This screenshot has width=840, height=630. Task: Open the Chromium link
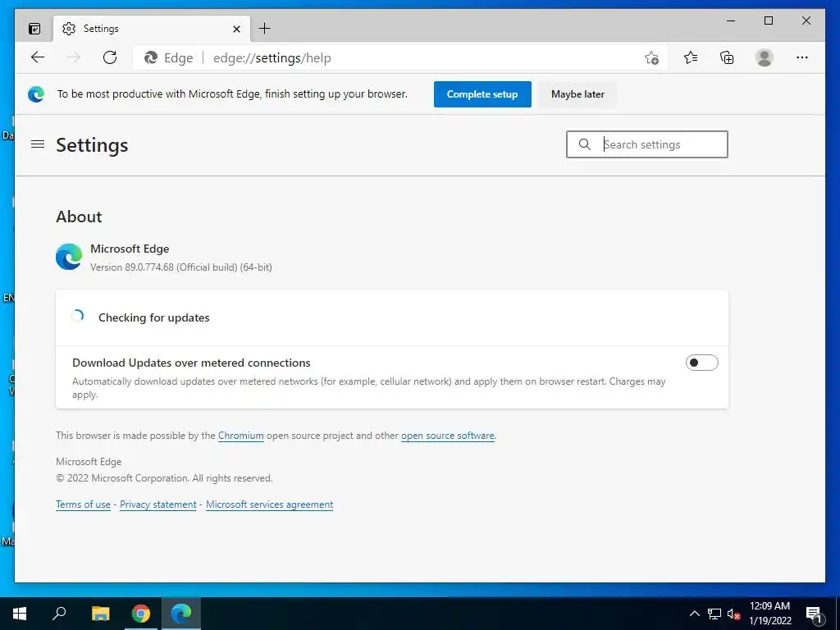(240, 436)
